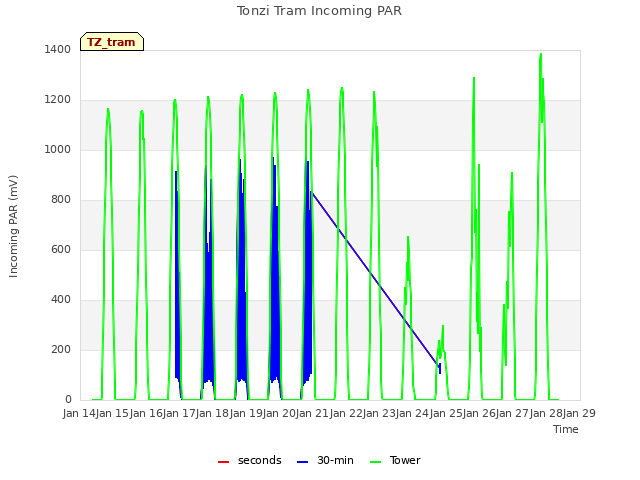The image size is (640, 480).
Task: Click the Incoming PAR (mV) axis label
Action: pos(13,226)
